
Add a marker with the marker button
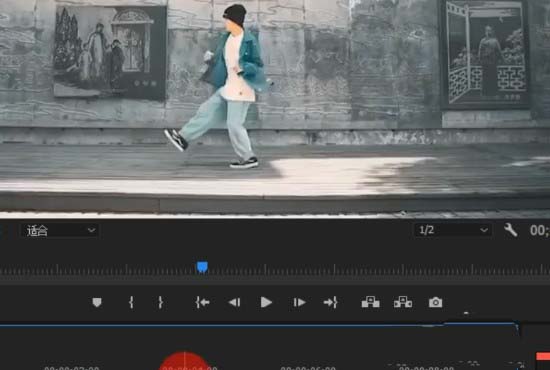click(x=97, y=302)
